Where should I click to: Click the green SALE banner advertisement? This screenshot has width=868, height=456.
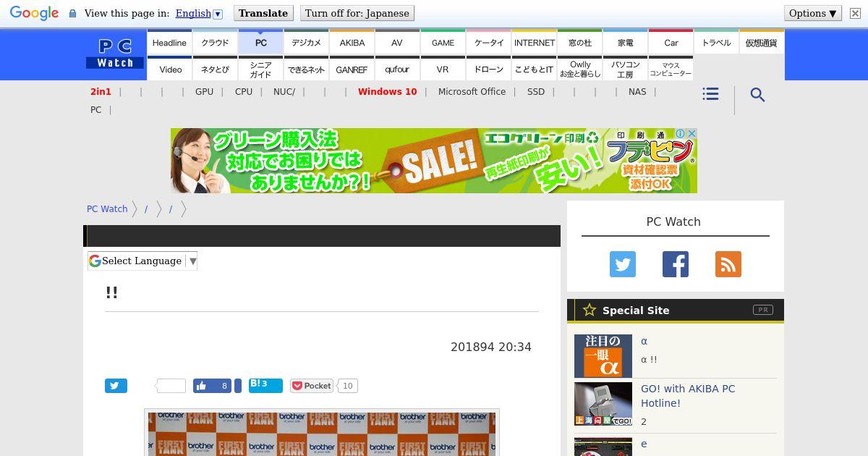434,161
